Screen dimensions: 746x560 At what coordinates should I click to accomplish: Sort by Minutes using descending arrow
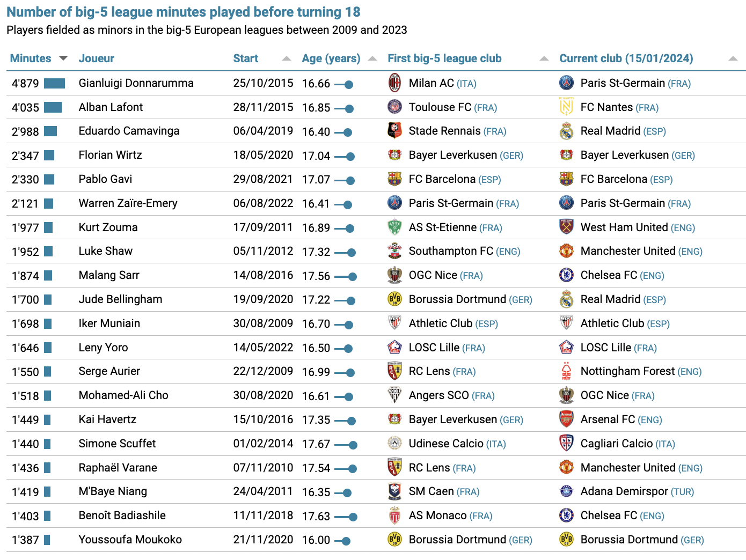[63, 58]
